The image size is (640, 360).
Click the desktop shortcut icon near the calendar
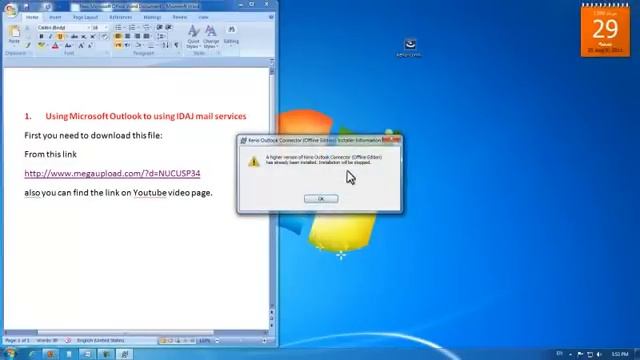tap(410, 47)
